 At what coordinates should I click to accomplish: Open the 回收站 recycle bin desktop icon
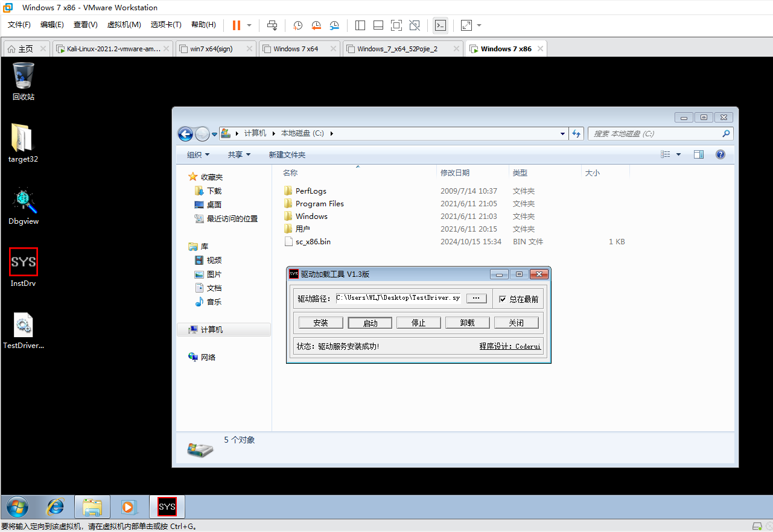pos(24,81)
